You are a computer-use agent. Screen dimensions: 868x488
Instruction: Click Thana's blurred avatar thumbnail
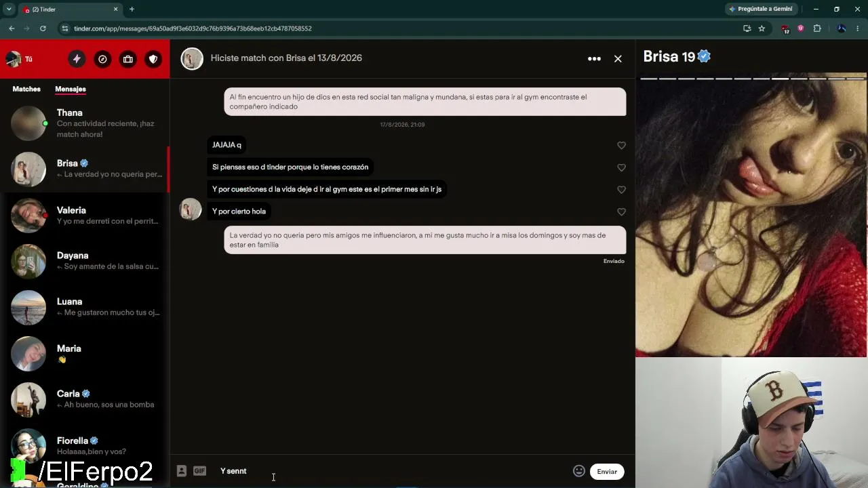28,123
